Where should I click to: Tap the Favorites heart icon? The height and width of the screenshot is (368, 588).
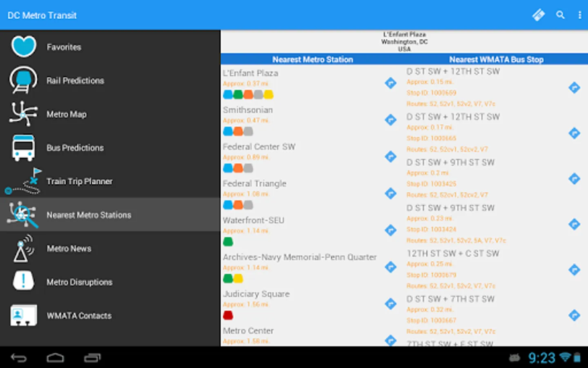tap(24, 47)
